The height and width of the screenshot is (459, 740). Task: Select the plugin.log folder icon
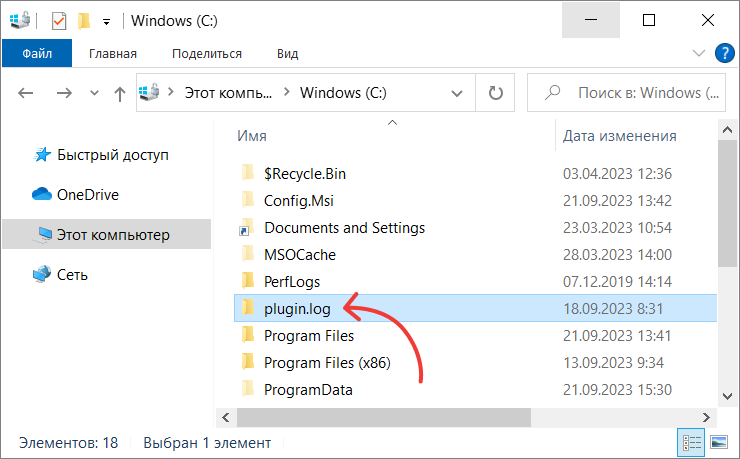pos(248,308)
